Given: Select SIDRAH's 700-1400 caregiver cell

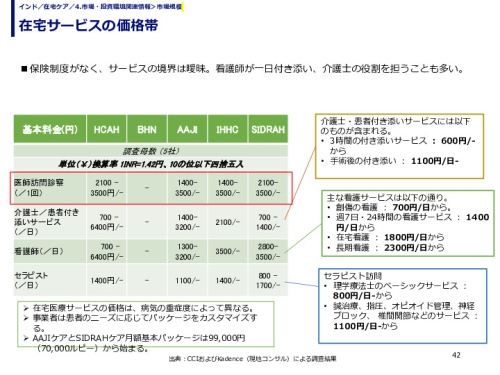Looking at the screenshot, I should point(268,222).
